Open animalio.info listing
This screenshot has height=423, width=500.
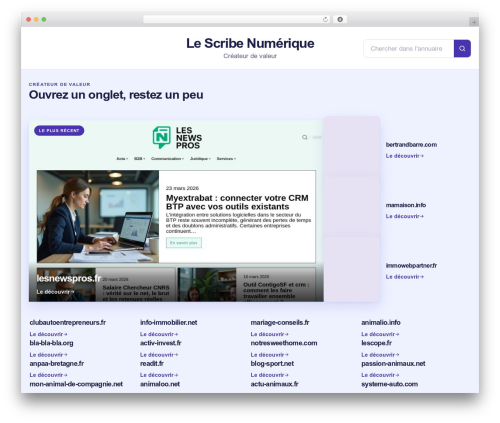click(381, 322)
